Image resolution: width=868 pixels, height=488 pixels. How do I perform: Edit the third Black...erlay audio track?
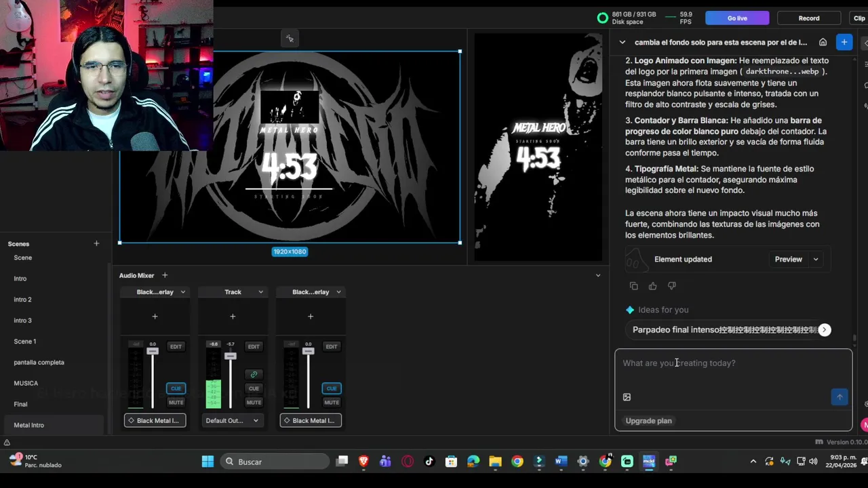point(332,346)
